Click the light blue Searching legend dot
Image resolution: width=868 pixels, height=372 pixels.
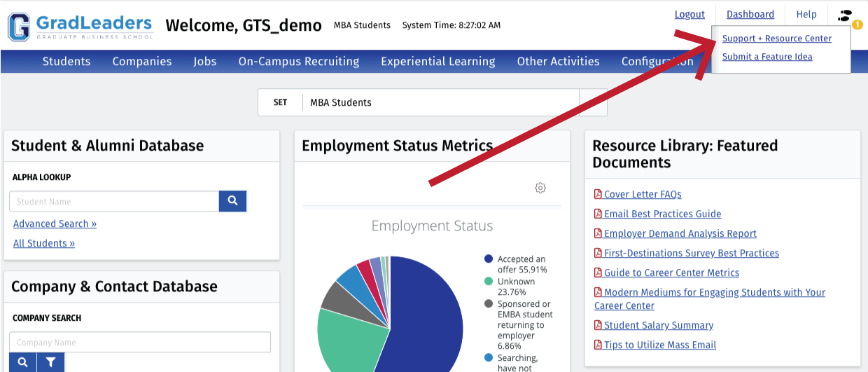[489, 358]
